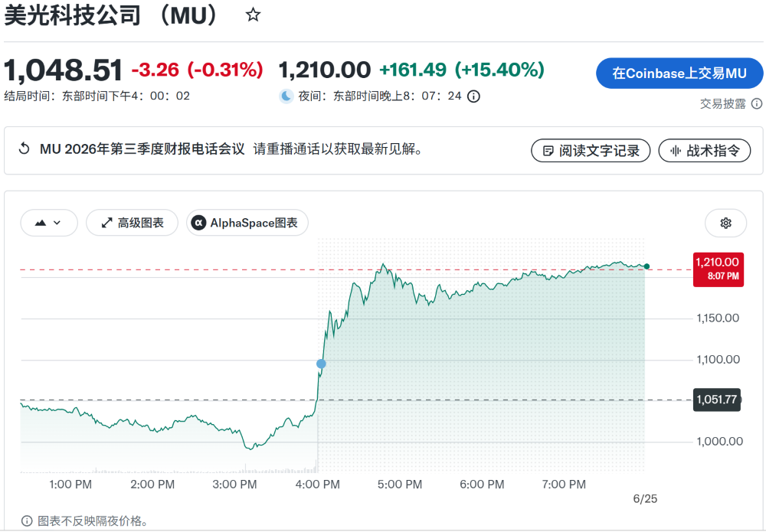Click the +161.49 (+15.40%) overnight change
This screenshot has height=532, width=766.
(x=462, y=70)
